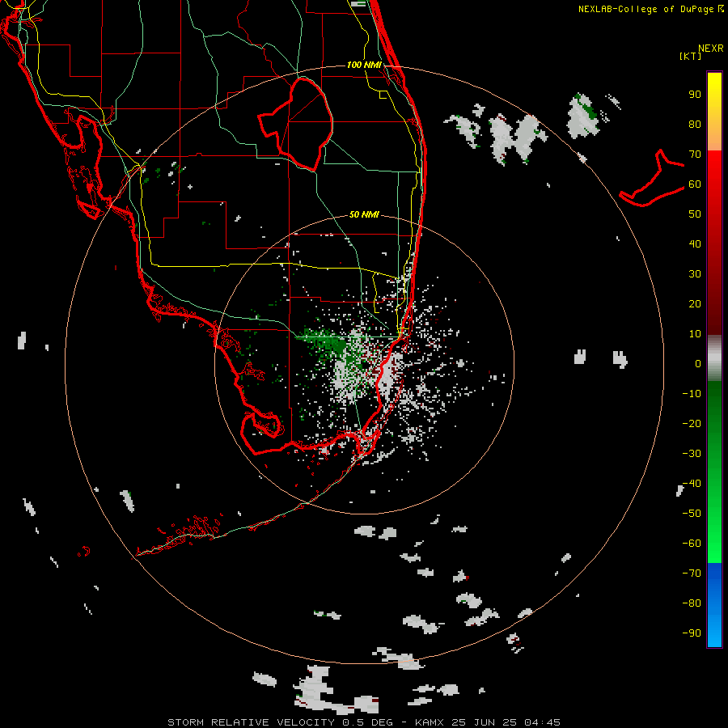Click the 90 value on the velocity scale
Image resolution: width=728 pixels, height=728 pixels.
tap(695, 95)
